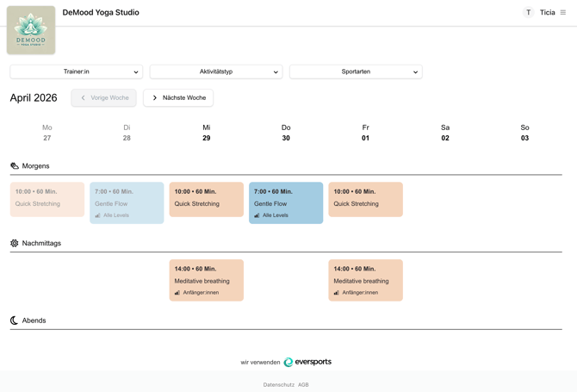
Task: Open Friday 14:00 Meditative breathing class
Action: (x=365, y=280)
